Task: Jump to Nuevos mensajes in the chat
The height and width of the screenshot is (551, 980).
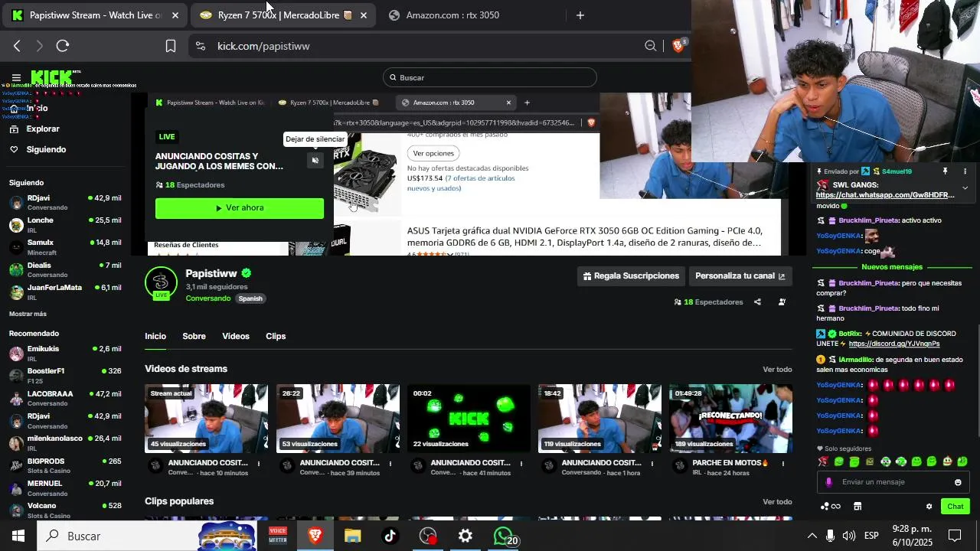Action: [892, 267]
